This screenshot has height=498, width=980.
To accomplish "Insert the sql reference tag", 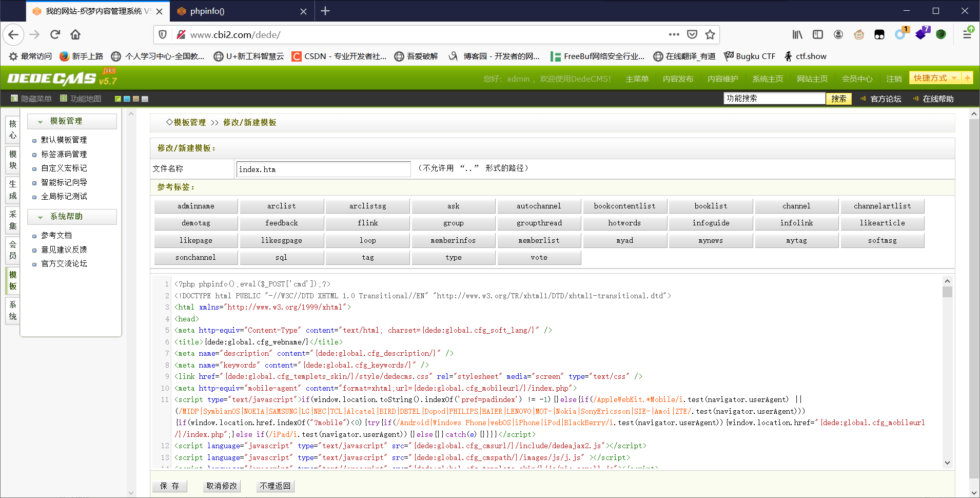I will [x=282, y=257].
